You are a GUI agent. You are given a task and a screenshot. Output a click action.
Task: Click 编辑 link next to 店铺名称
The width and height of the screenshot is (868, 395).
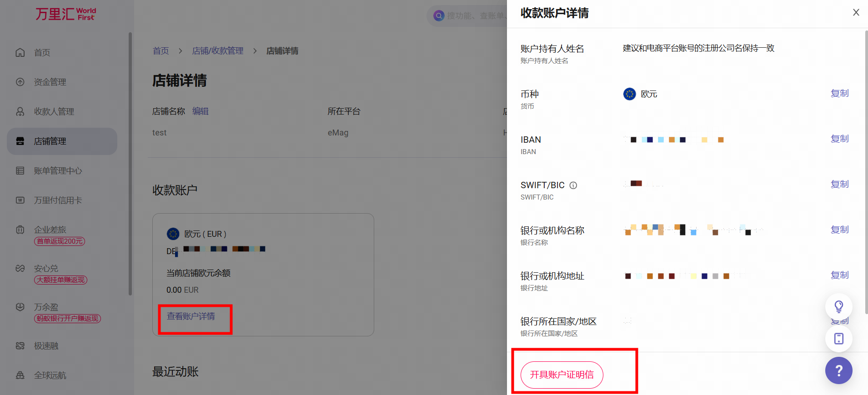pyautogui.click(x=201, y=111)
